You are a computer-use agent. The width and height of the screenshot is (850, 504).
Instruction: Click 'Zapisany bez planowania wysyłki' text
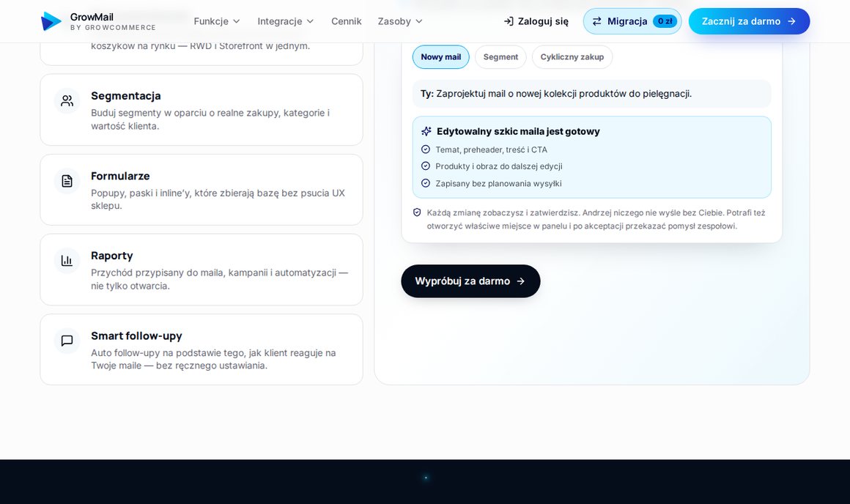(499, 184)
